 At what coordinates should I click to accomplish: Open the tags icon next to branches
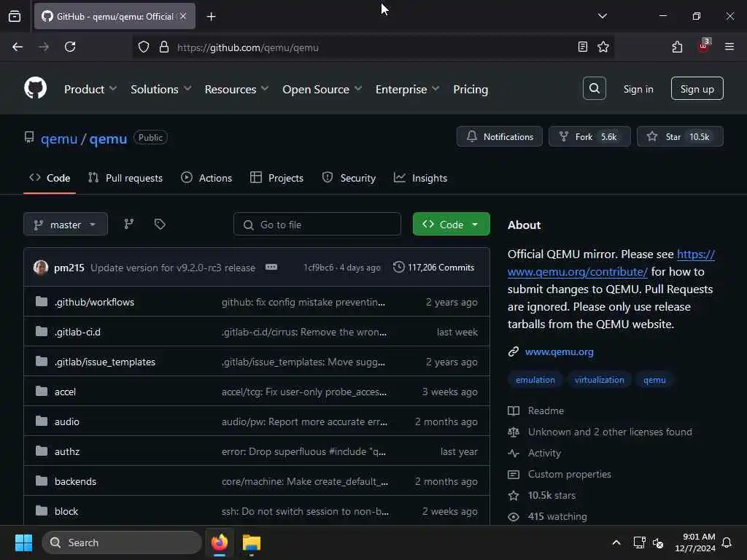(x=160, y=225)
